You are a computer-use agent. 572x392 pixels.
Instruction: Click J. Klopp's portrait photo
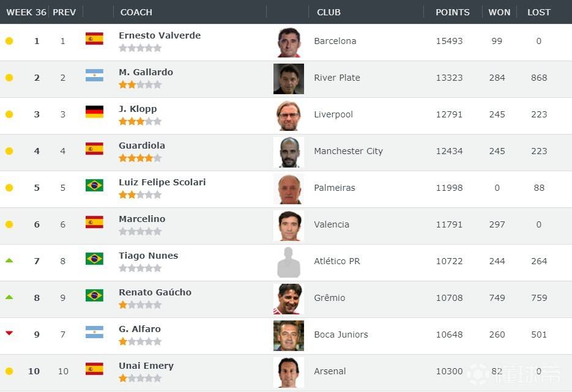[289, 116]
